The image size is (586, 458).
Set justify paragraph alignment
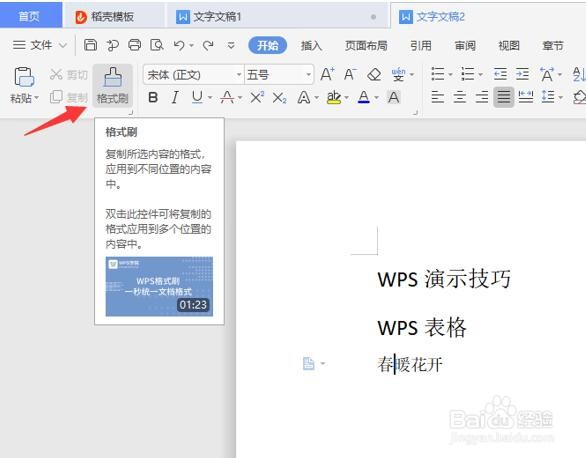(503, 97)
